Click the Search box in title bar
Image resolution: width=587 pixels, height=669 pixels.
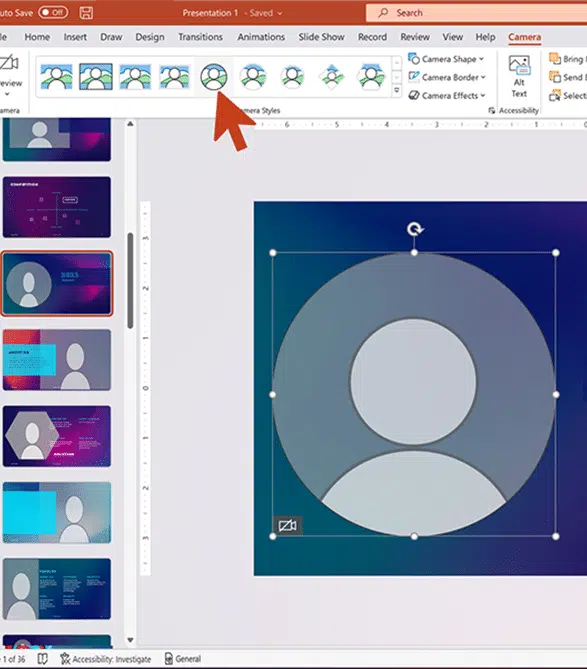(x=476, y=13)
